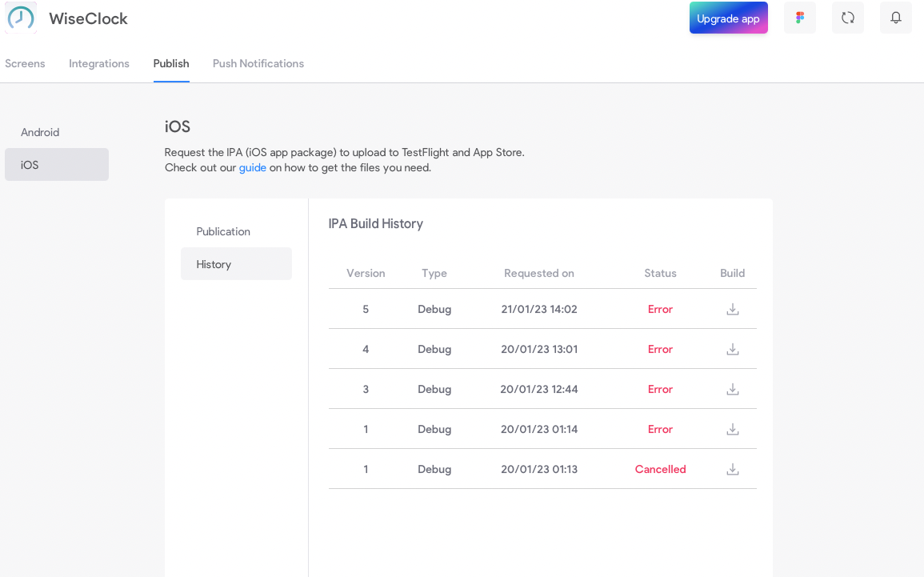Click the Error status for version 4

[660, 350]
